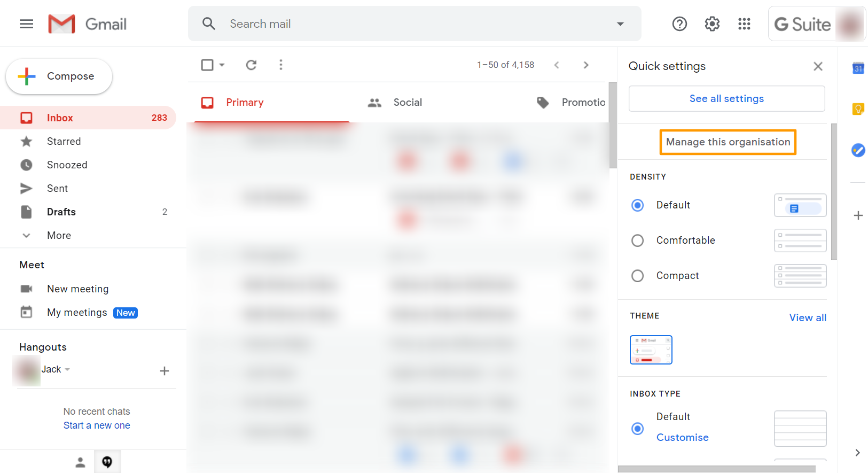Open Google Calendar side panel

(x=858, y=68)
